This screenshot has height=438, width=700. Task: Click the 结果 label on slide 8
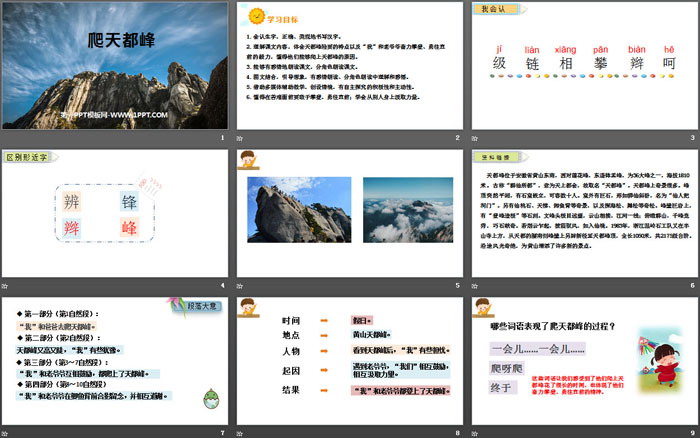point(294,388)
